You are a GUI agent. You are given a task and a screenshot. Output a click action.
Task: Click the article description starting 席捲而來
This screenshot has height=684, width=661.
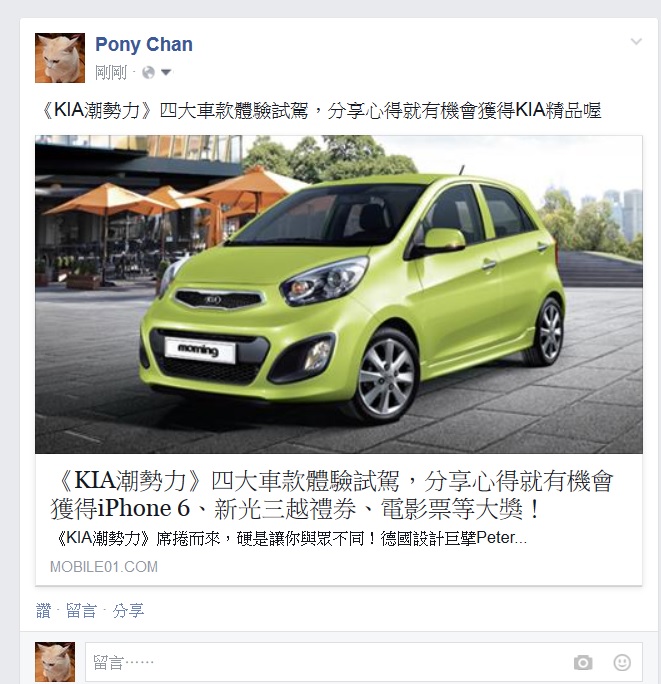[289, 538]
